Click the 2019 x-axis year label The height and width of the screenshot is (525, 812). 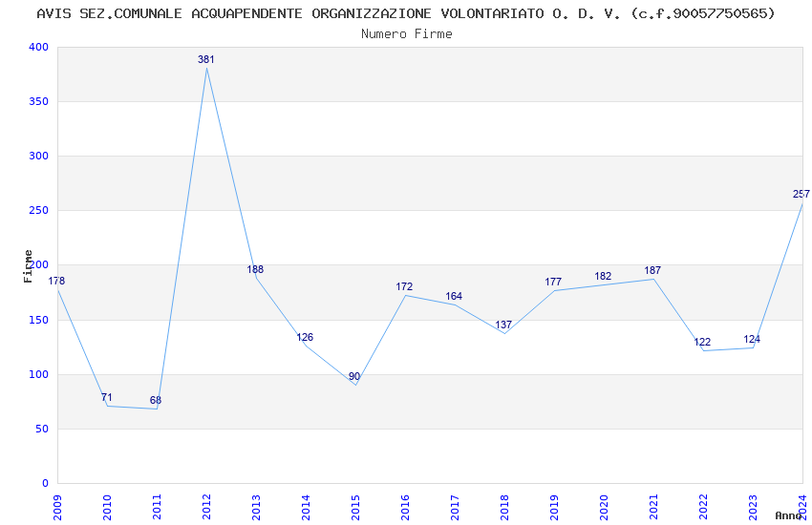(x=555, y=508)
